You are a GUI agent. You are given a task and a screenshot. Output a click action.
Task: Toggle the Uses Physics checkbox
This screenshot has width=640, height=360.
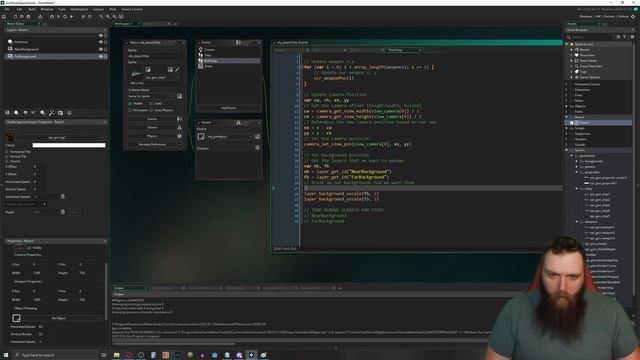pyautogui.click(x=151, y=110)
